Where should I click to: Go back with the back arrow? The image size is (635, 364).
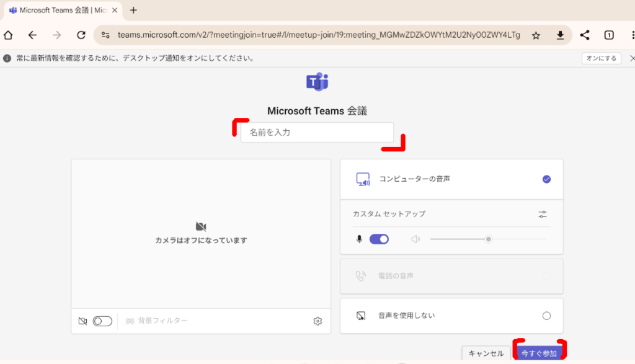[32, 35]
